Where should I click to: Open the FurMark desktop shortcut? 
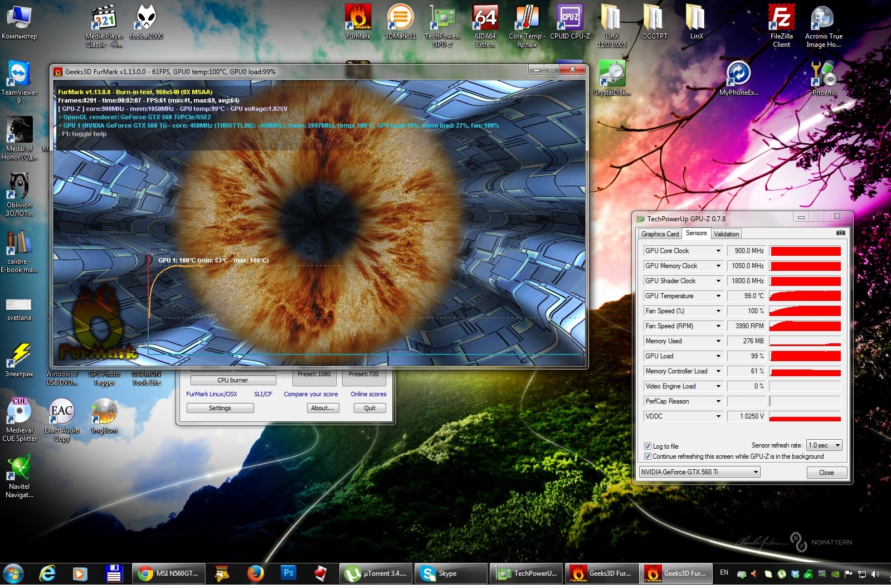[x=358, y=22]
